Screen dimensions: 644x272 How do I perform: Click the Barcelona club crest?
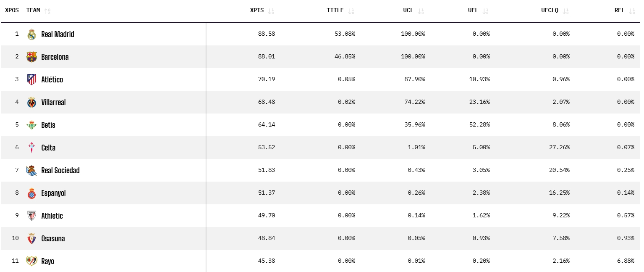31,57
